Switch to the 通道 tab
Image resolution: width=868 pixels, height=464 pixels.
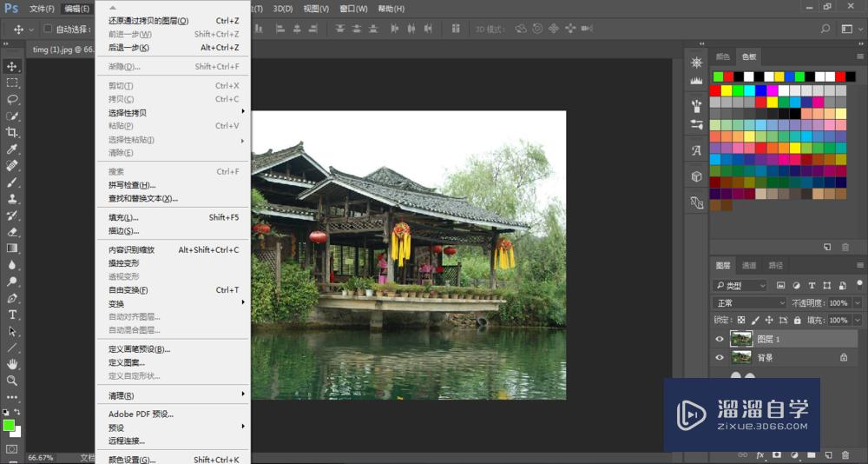[749, 266]
